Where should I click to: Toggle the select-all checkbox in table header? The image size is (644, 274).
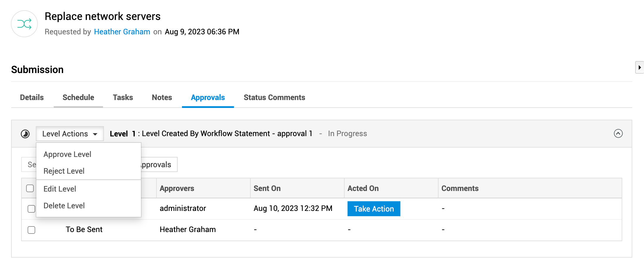30,188
